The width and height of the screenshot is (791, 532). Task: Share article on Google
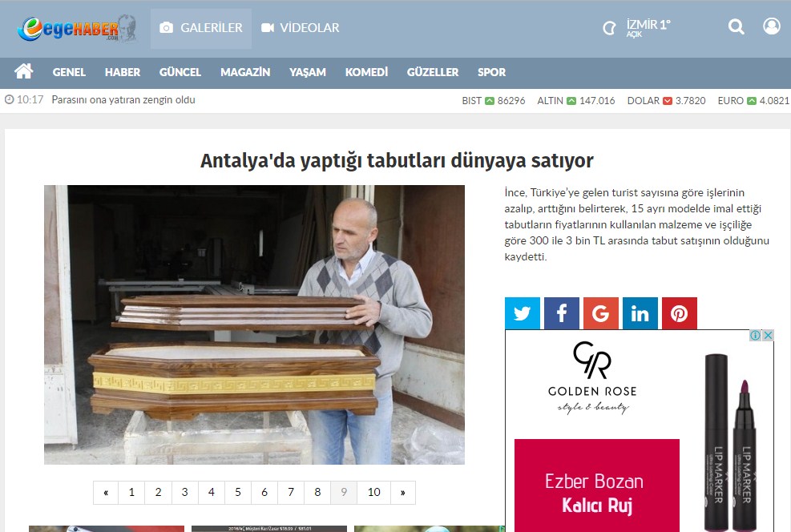tap(601, 313)
